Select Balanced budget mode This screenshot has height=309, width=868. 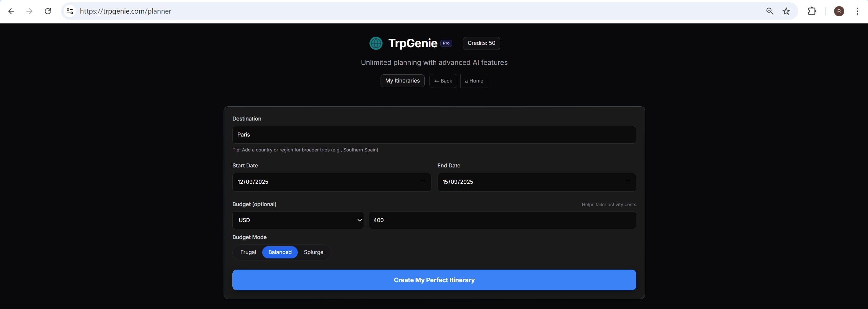click(279, 252)
